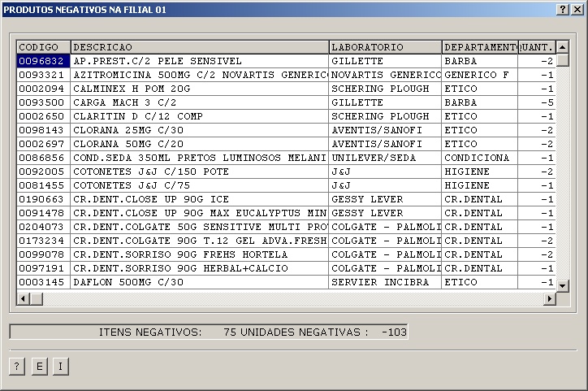Click the horizontal scrollbar left arrow
The width and height of the screenshot is (588, 391).
tap(24, 298)
